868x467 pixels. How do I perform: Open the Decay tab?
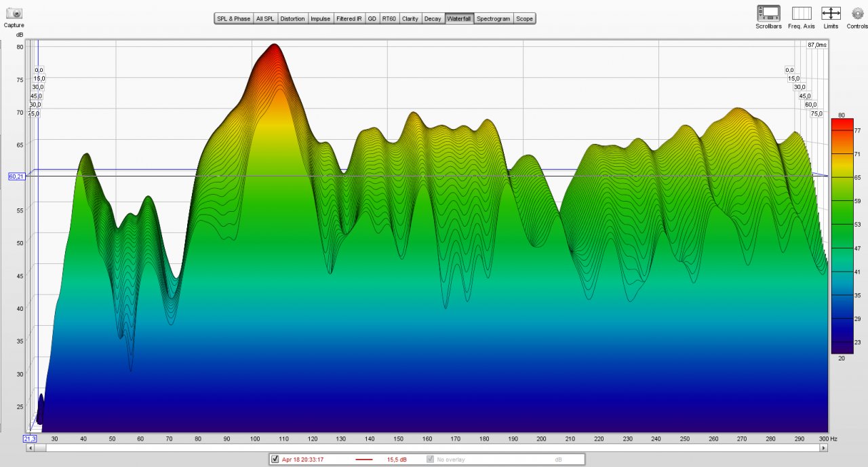(433, 19)
